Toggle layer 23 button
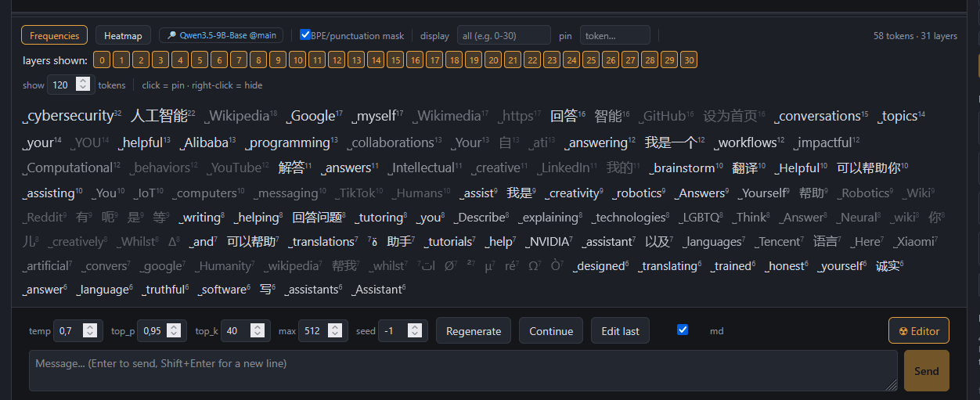980x400 pixels. click(x=552, y=59)
